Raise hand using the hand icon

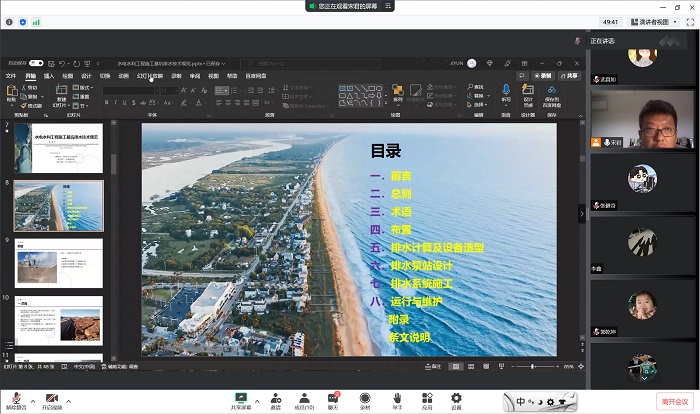[396, 398]
